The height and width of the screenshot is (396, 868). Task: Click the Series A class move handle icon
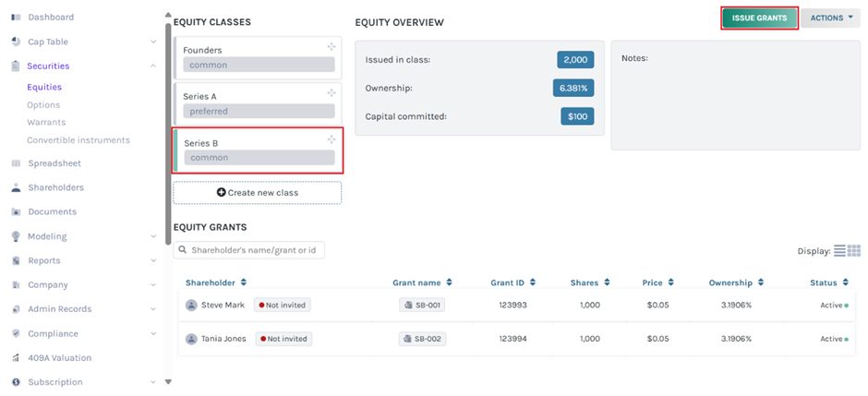(x=332, y=92)
